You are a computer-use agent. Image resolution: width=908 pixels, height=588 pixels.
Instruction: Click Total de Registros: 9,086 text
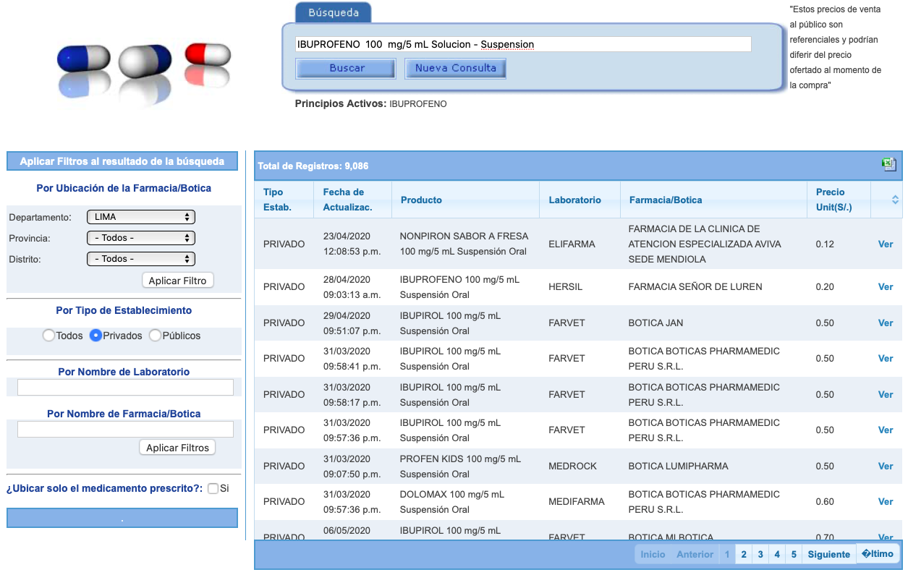click(313, 166)
